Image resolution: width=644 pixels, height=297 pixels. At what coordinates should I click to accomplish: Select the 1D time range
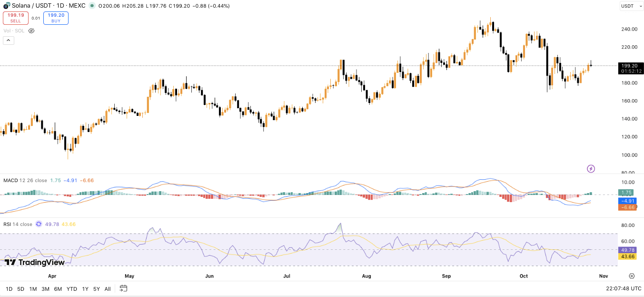coord(9,289)
